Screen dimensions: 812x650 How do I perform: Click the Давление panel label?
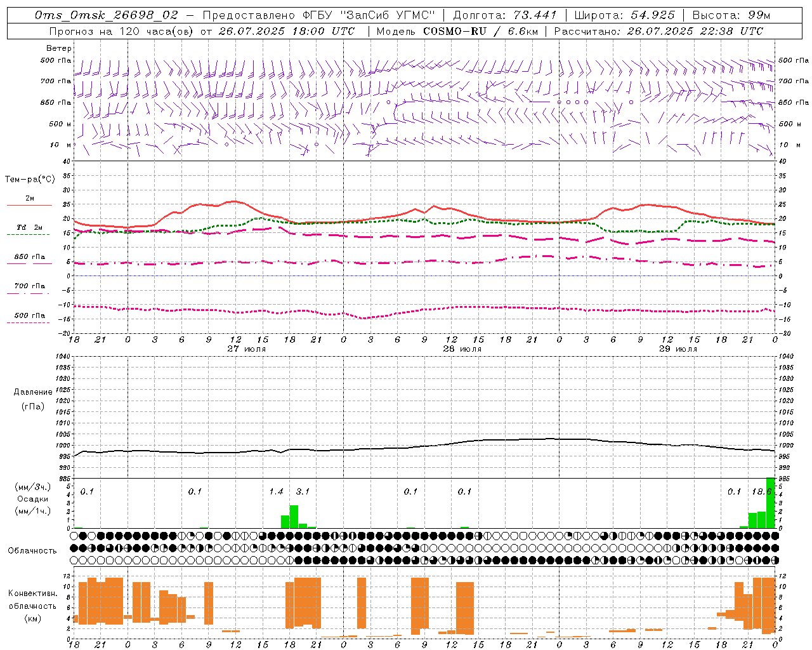pos(33,392)
